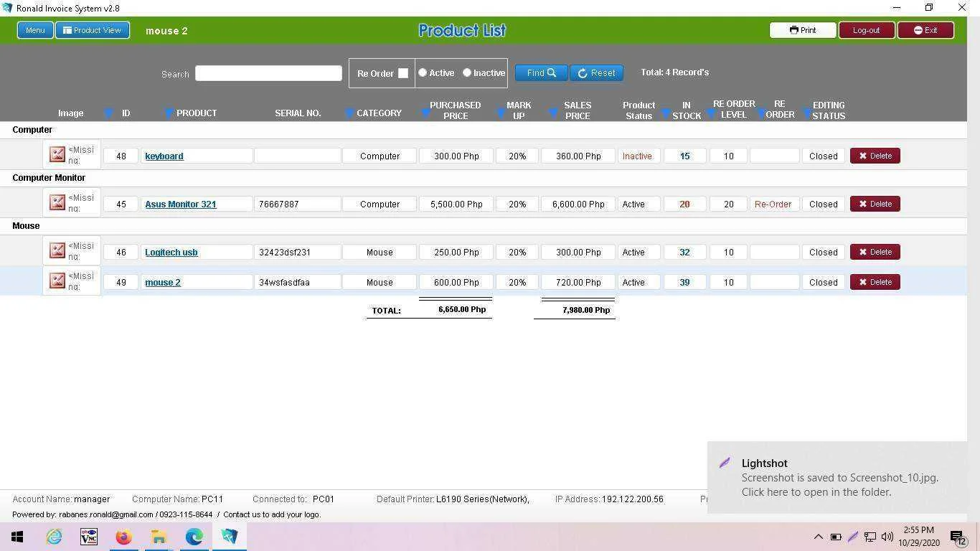Open the filter icon beside ID column

point(108,113)
